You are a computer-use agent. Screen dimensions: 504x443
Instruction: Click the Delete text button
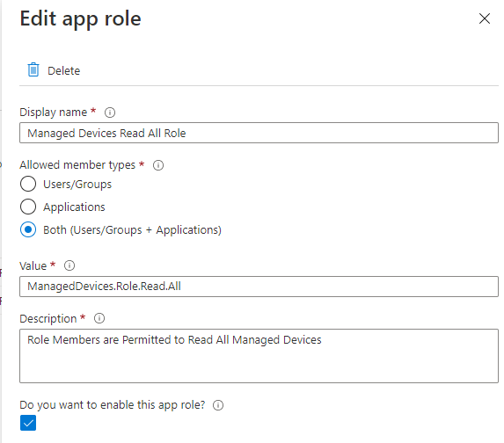(x=63, y=70)
